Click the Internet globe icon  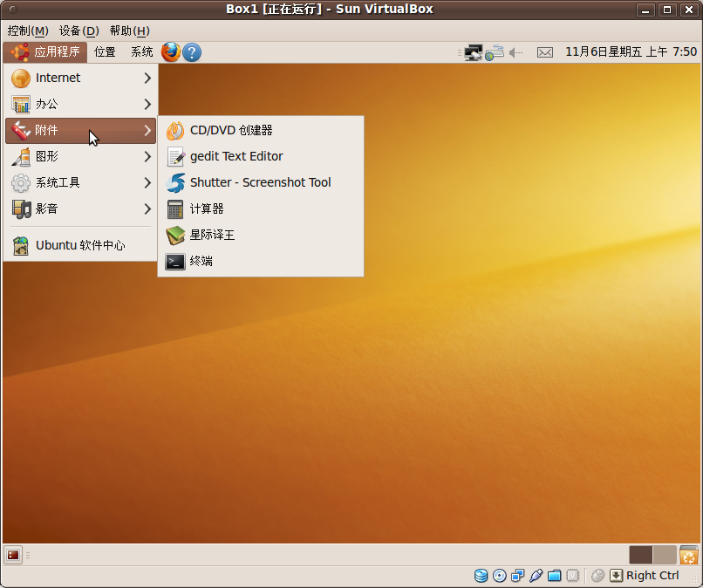(21, 78)
